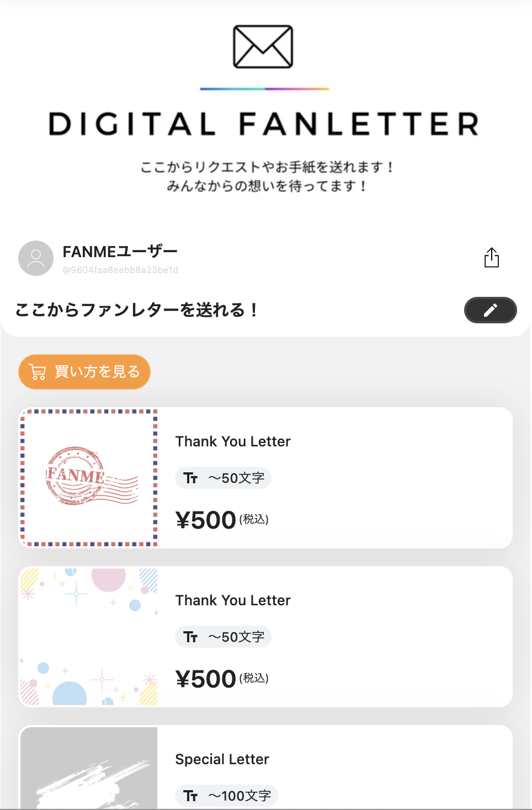
Task: Click the Tt icon on the Special Letter card
Action: coord(191,796)
